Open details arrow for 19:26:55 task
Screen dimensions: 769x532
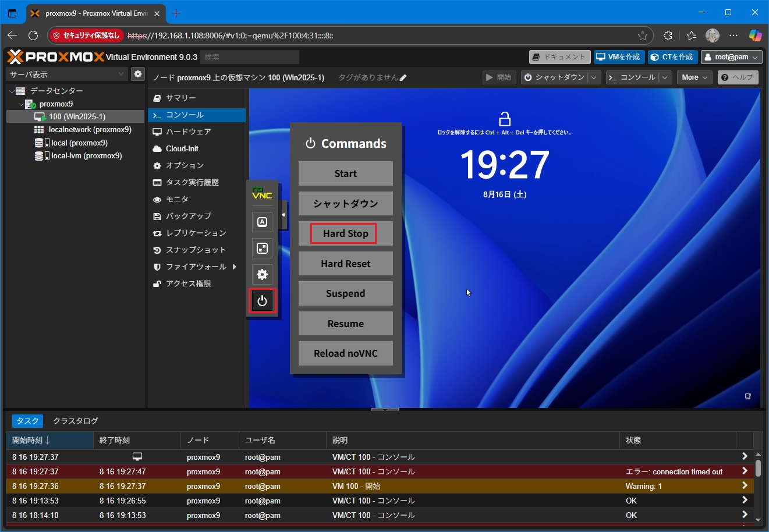pyautogui.click(x=745, y=500)
